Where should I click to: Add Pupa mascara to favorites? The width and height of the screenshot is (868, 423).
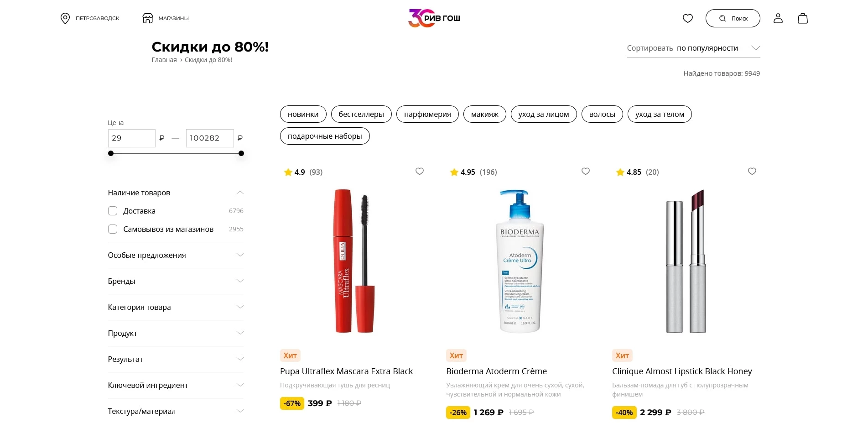tap(420, 171)
